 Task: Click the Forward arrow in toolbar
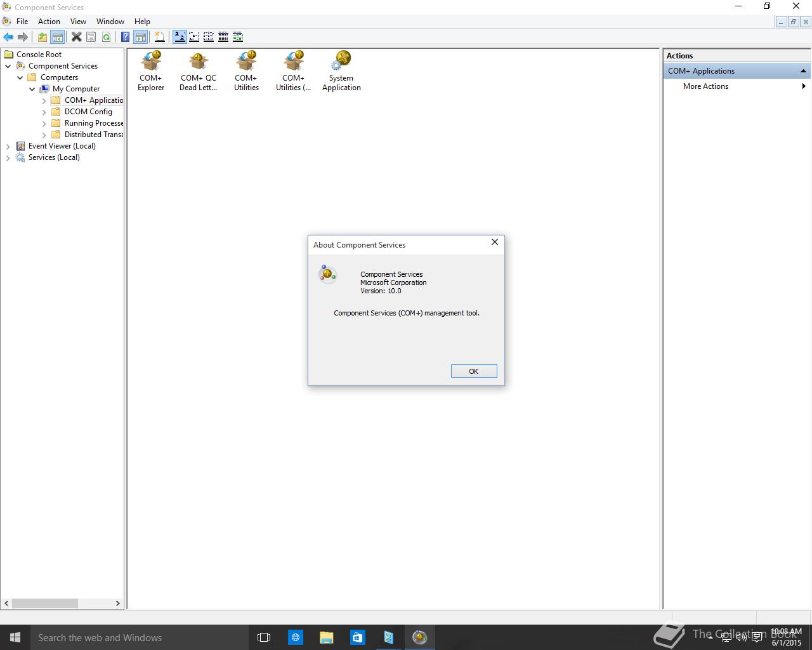(23, 37)
